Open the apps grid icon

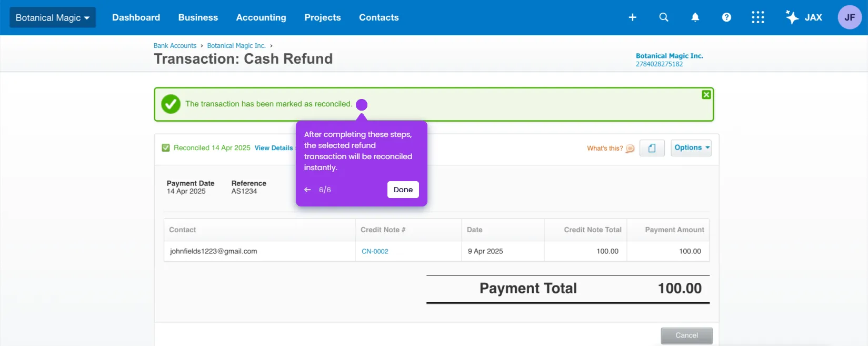758,17
